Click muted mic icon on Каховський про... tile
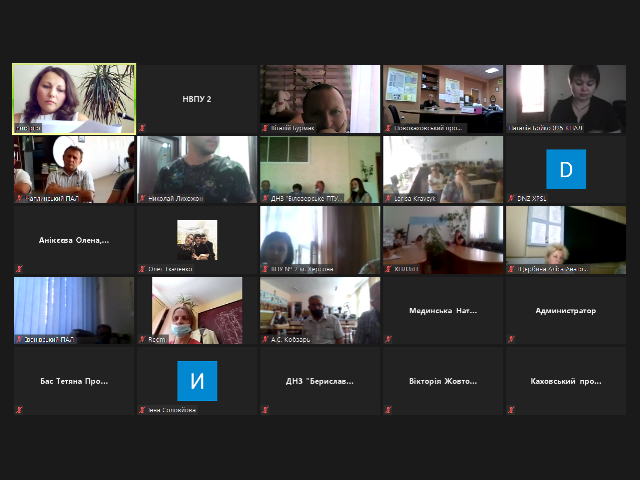Screen dimensions: 640x480 tap(511, 409)
